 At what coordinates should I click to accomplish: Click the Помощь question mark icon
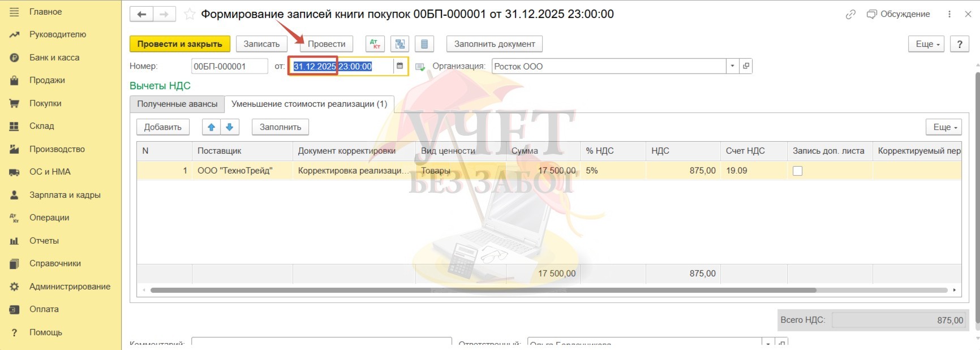14,332
